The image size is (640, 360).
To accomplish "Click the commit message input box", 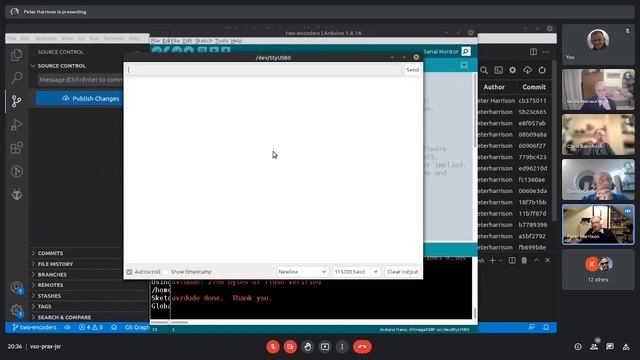I will tap(80, 80).
